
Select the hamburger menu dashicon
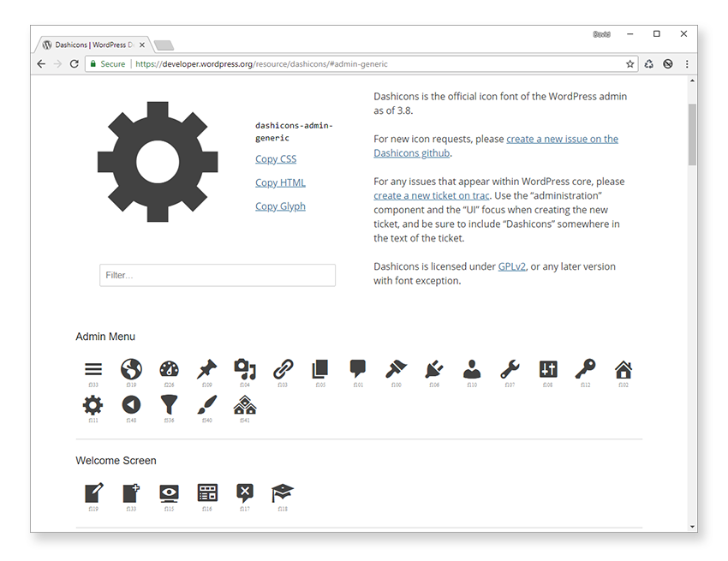[x=93, y=369]
